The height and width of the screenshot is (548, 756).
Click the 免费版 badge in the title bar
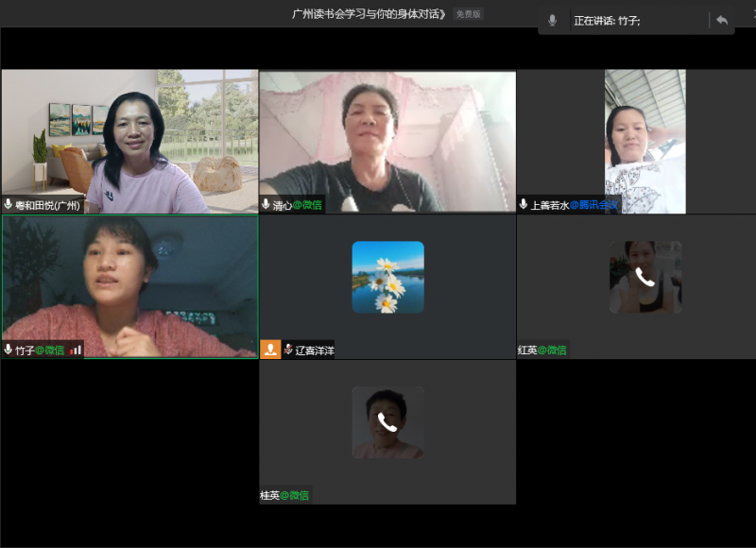coord(468,14)
